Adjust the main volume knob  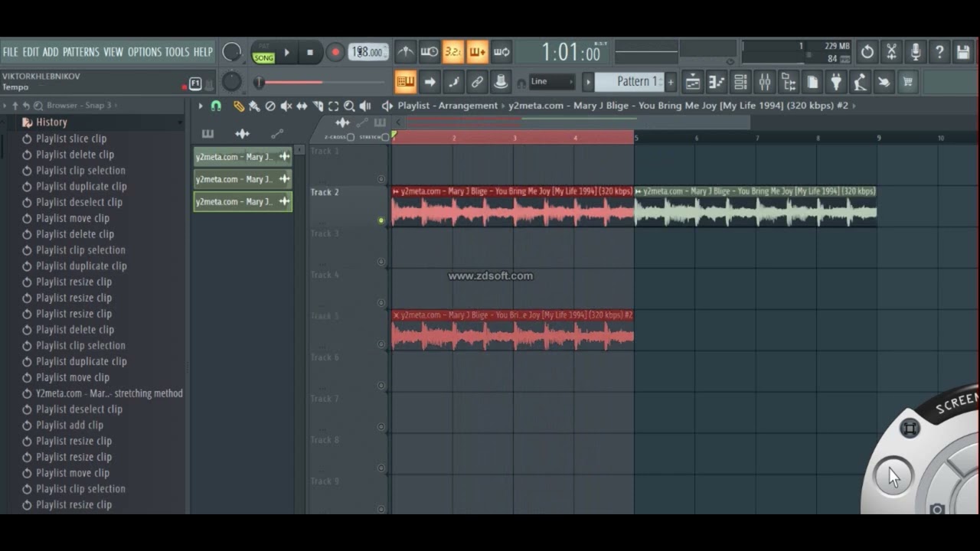(231, 52)
